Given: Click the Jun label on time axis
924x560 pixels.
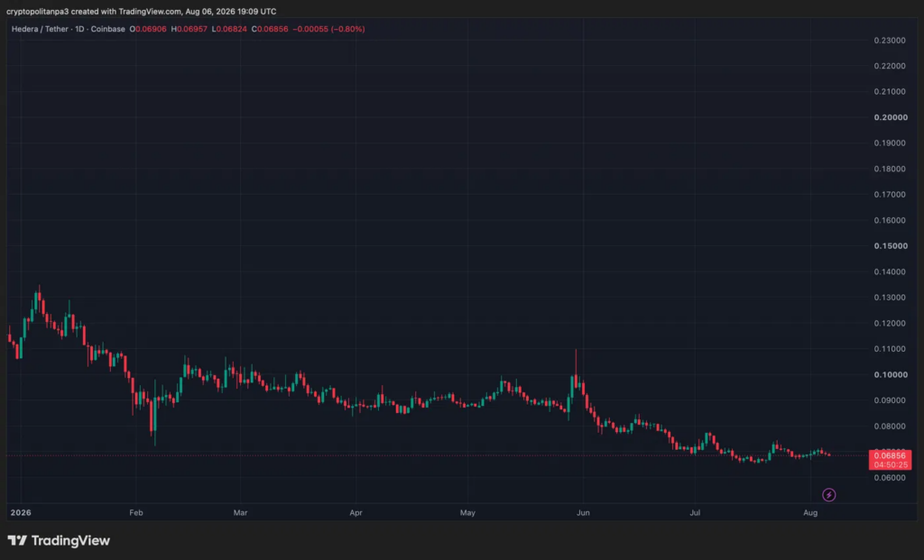Looking at the screenshot, I should coord(584,512).
